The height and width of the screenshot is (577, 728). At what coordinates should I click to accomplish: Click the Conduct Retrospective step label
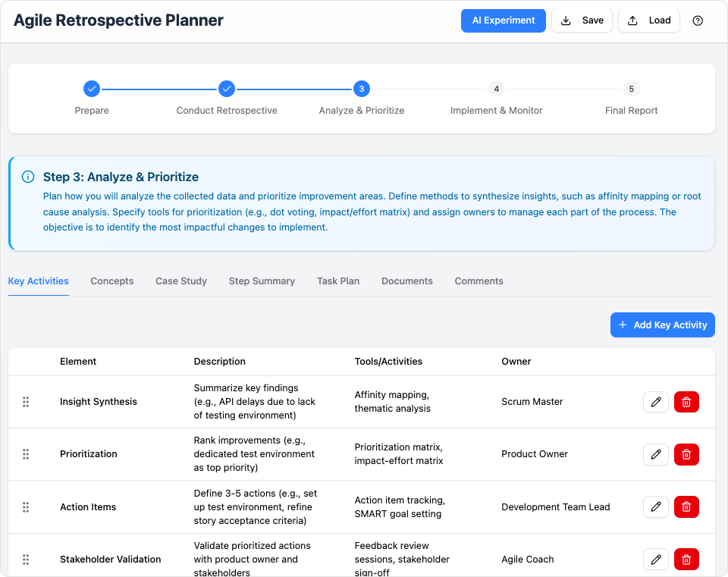[x=227, y=111]
